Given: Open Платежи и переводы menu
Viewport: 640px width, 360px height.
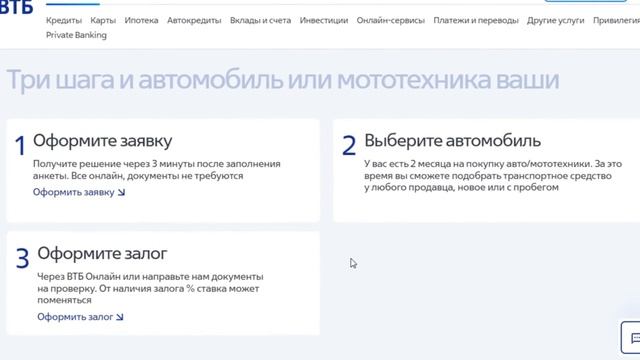Looking at the screenshot, I should click(x=476, y=20).
